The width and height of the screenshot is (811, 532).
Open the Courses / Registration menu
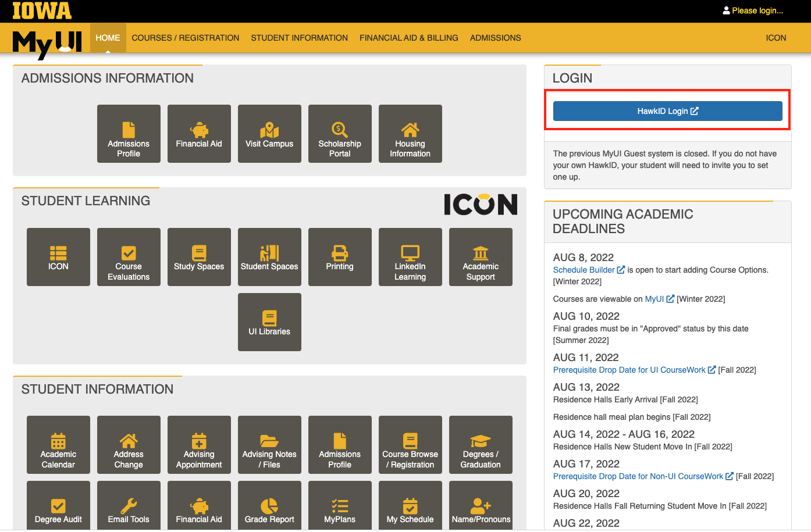click(x=186, y=38)
